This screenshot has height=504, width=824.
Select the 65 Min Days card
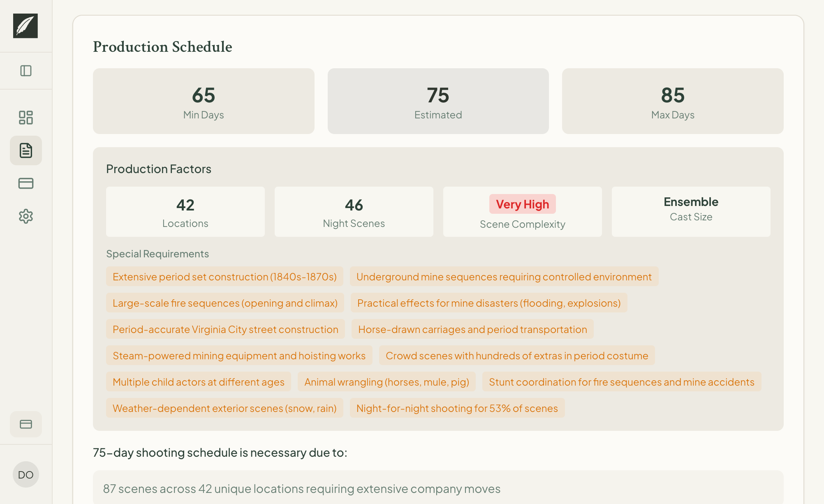[x=204, y=101]
